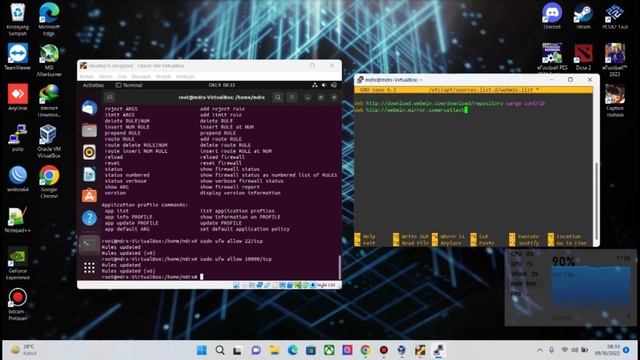Show Applications grid in Ubuntu dock

pyautogui.click(x=89, y=268)
